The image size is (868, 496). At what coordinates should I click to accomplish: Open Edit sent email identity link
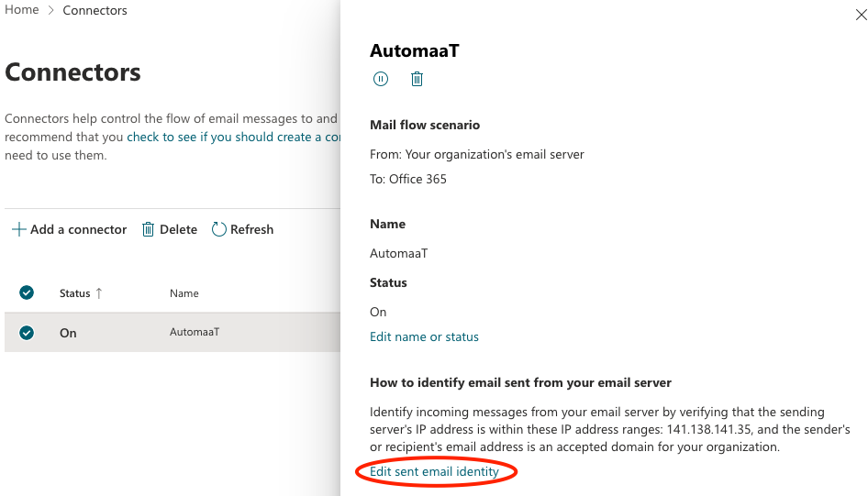click(434, 471)
